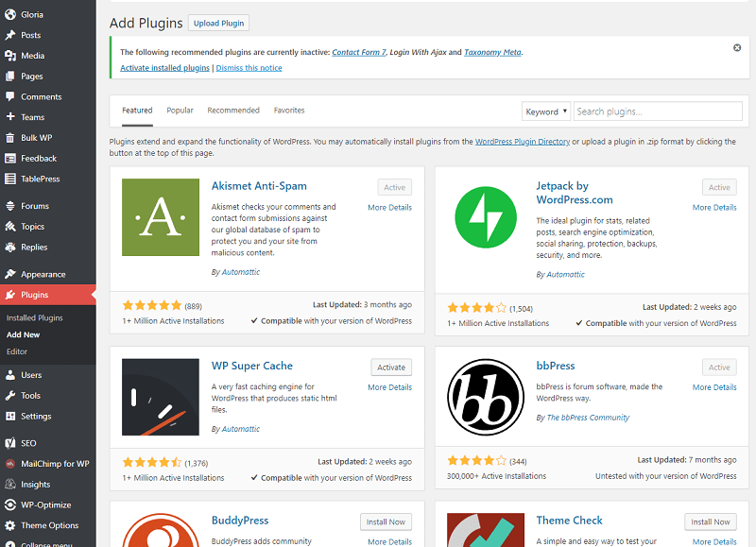Open the Contact Form 7 link
The image size is (756, 547).
(359, 52)
